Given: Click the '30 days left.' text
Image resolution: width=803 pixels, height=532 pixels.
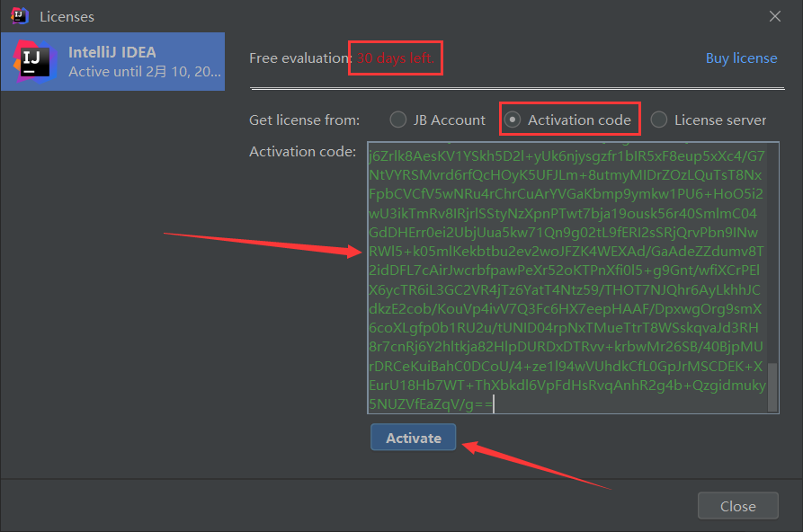Looking at the screenshot, I should click(396, 58).
